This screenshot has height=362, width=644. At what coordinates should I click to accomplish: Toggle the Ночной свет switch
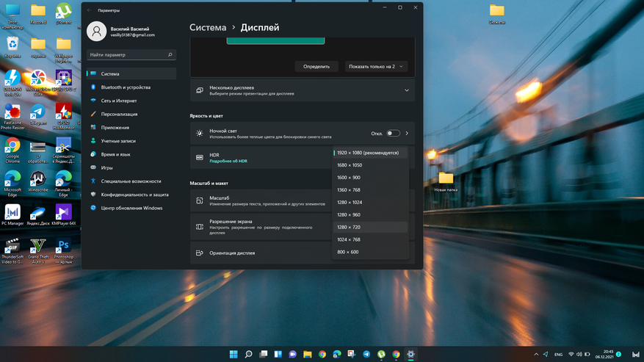click(x=393, y=134)
